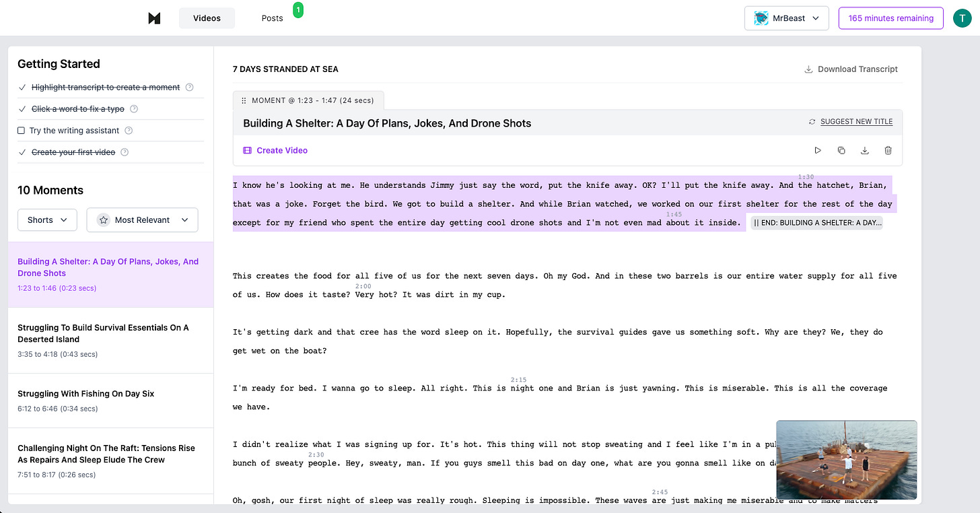Click the 1:30 timestamp marker in transcript
The height and width of the screenshot is (513, 980).
(x=806, y=177)
